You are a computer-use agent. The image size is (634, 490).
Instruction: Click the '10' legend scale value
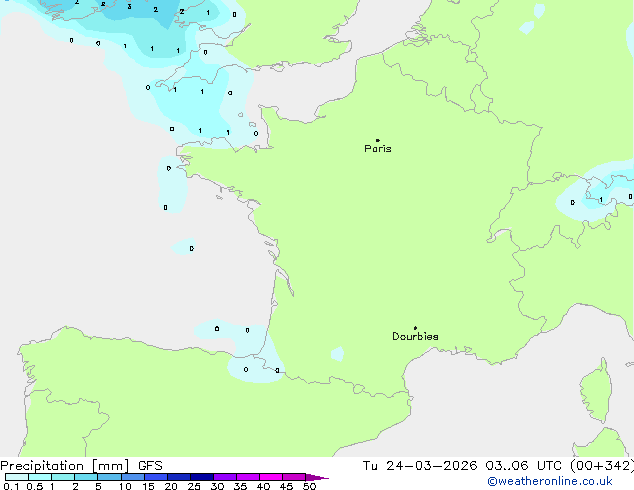tap(125, 486)
